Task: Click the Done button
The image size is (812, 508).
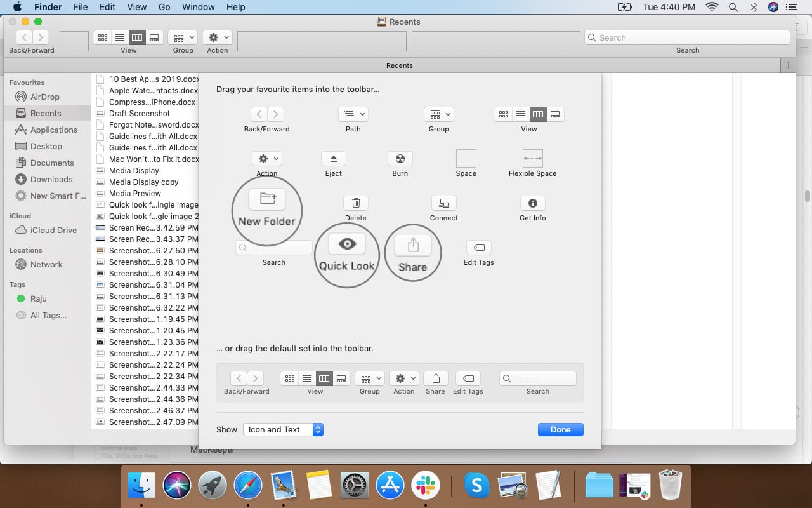Action: coord(560,429)
